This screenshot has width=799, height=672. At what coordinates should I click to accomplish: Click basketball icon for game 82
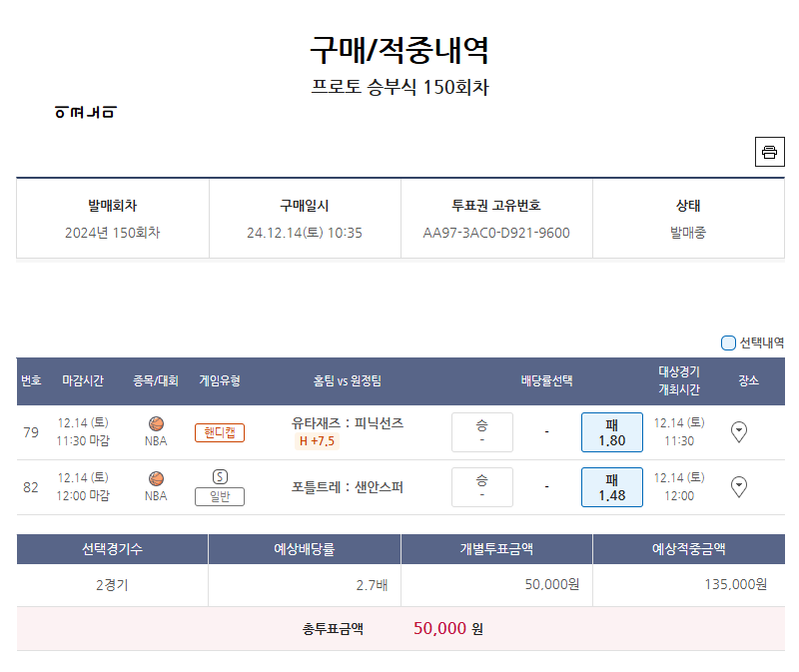click(156, 478)
